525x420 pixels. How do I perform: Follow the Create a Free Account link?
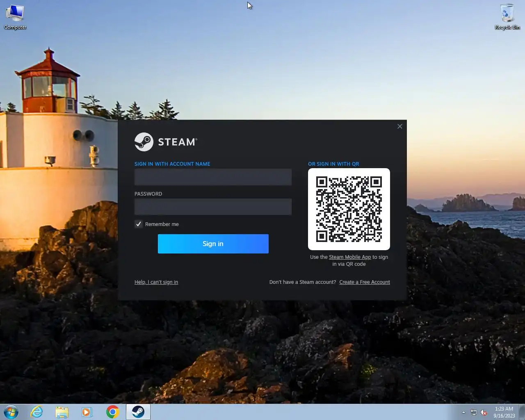tap(365, 282)
